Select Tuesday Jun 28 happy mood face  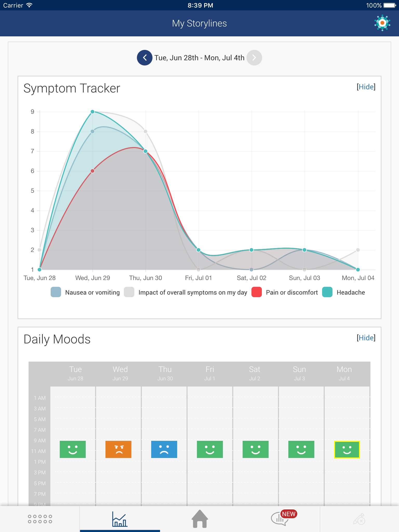coord(73,449)
